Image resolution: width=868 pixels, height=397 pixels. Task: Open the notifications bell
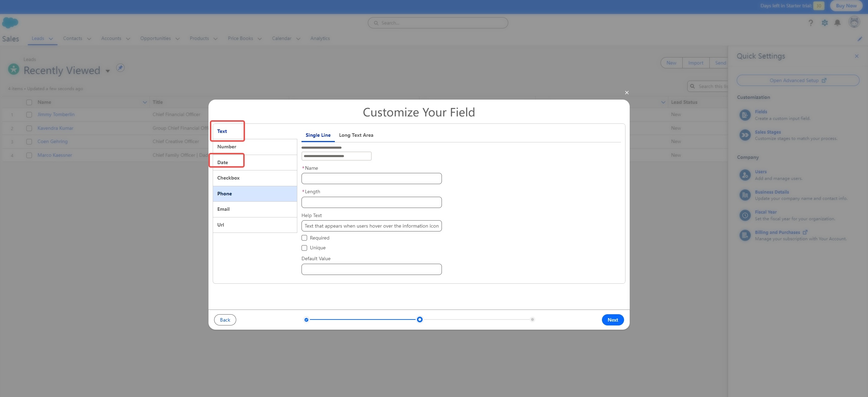(x=837, y=23)
